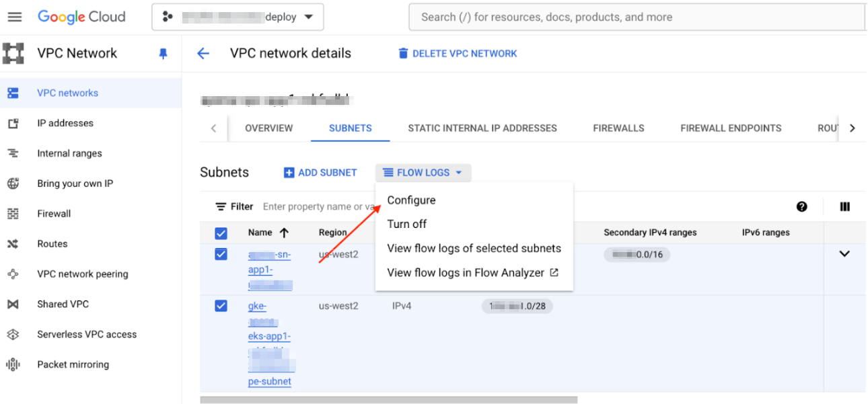Untick the gke pe-subnet row checkbox
This screenshot has height=404, width=868.
(x=221, y=306)
